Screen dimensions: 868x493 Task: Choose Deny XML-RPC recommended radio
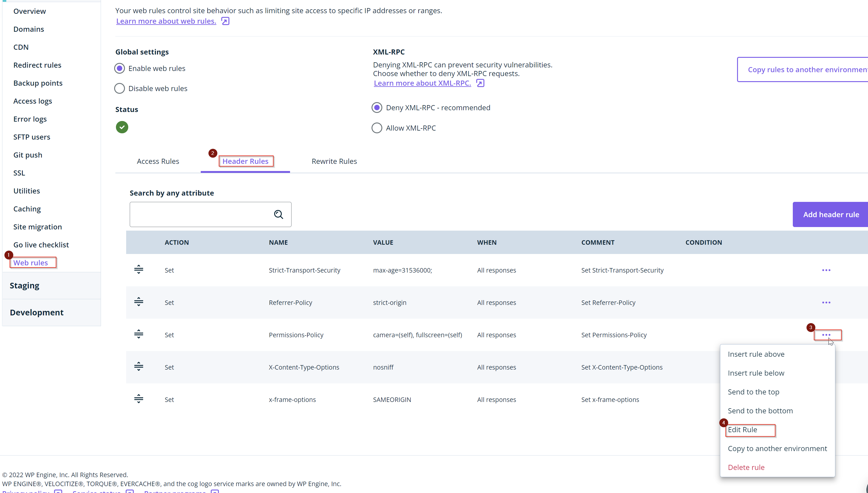[x=377, y=108]
